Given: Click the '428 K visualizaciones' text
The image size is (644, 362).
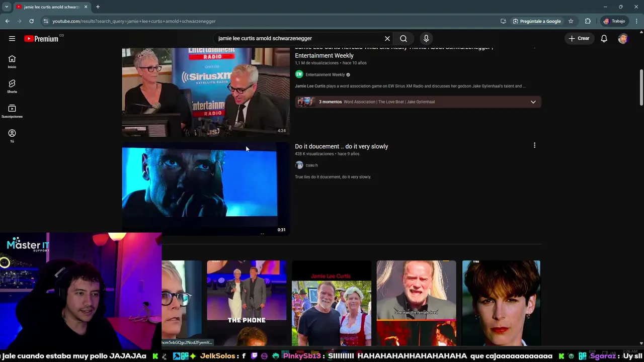Looking at the screenshot, I should click(314, 154).
